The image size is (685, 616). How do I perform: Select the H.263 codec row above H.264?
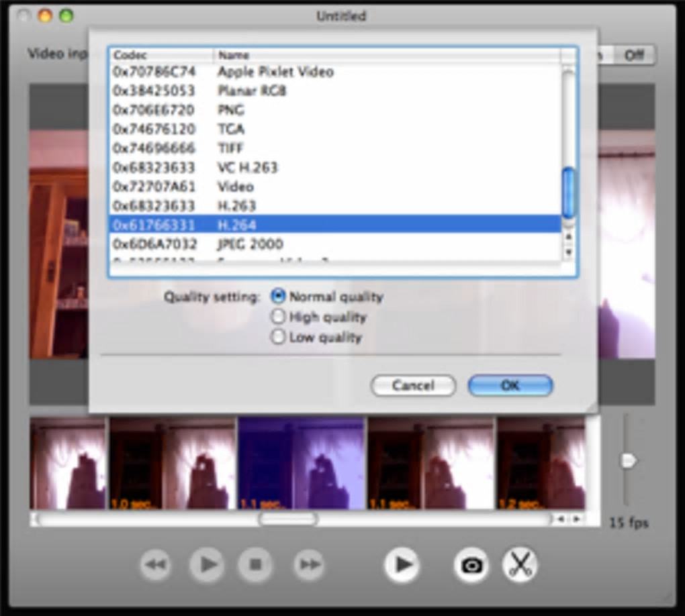point(335,206)
